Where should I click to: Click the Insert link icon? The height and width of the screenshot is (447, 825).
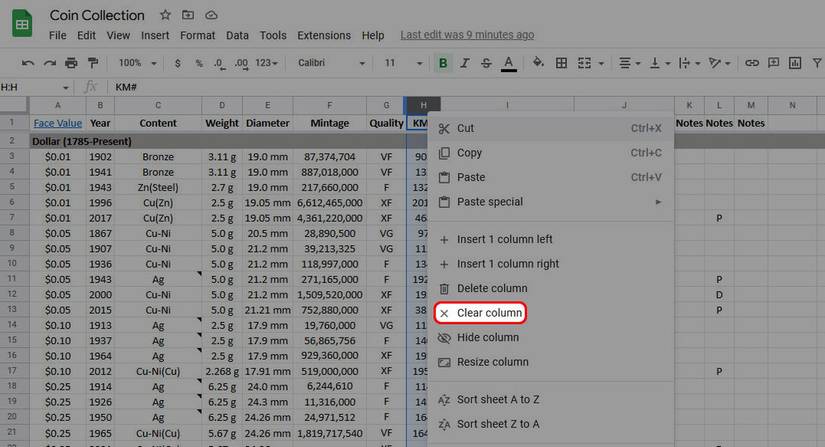click(752, 63)
